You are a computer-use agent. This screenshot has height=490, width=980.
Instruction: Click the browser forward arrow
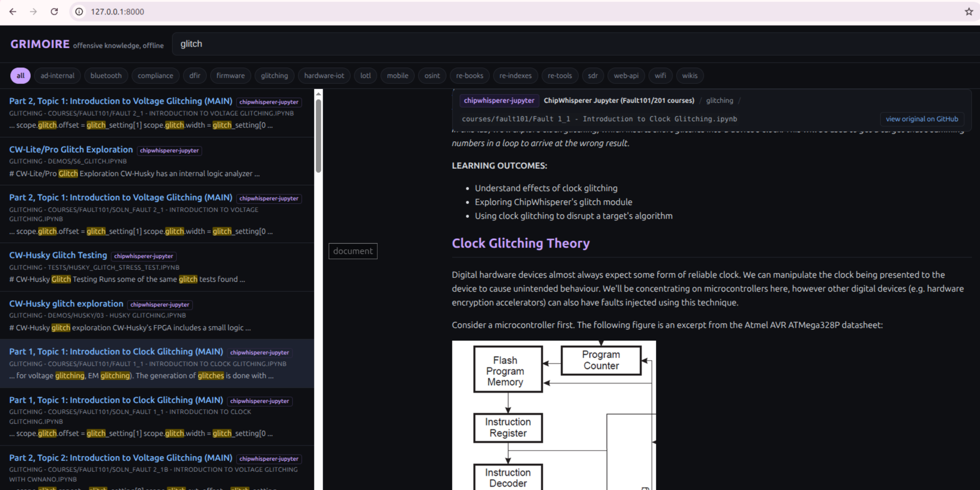(x=33, y=12)
